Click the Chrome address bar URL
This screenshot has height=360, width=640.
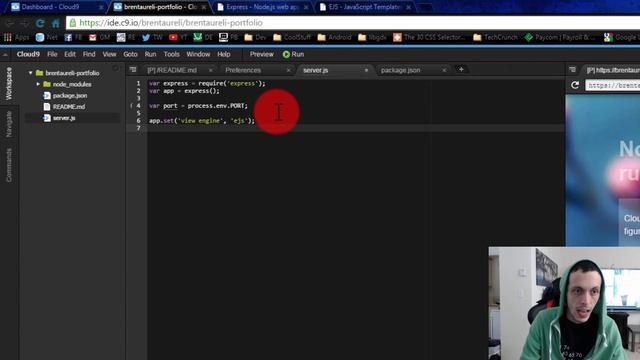(x=171, y=23)
